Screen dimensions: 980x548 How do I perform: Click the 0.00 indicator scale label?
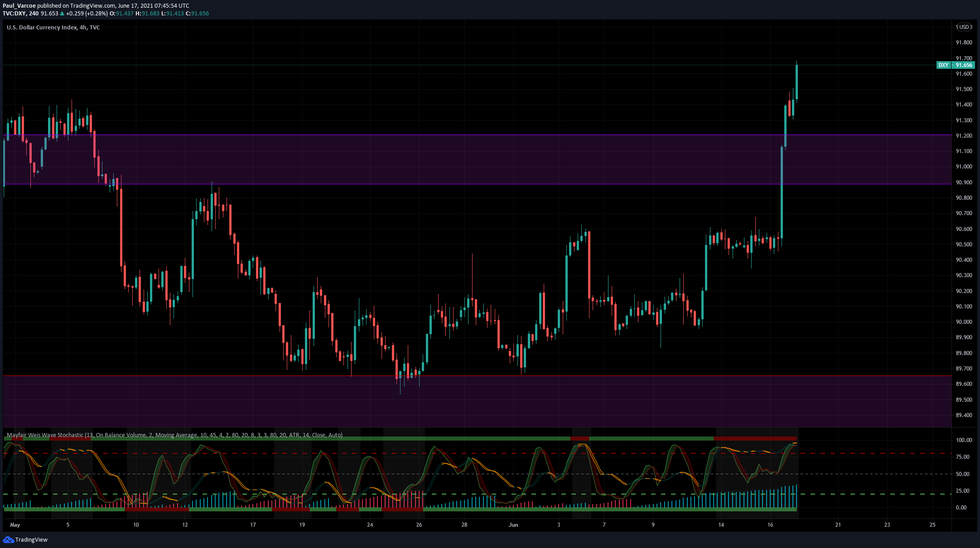point(961,508)
